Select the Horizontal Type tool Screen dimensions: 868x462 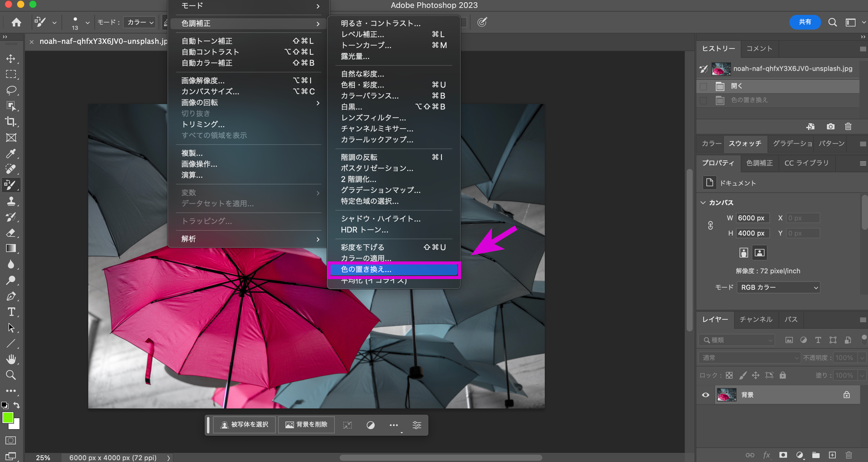[x=11, y=312]
